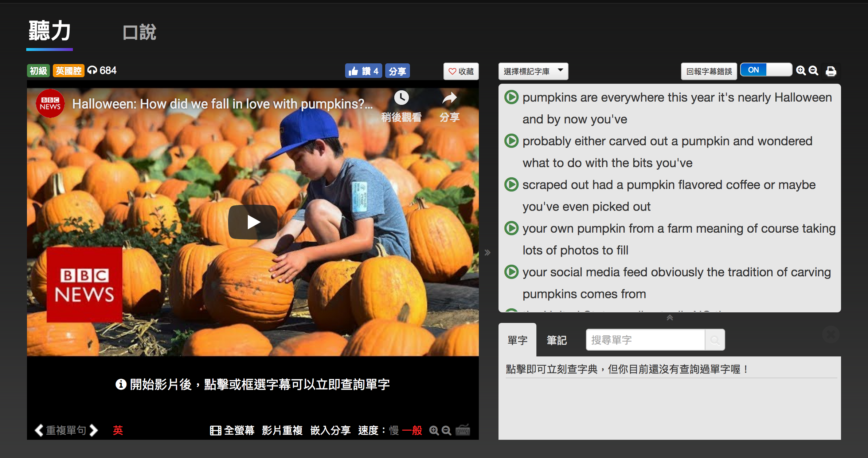Screen dimensions: 868x458
Task: Zoom out the video subtitle size
Action: (446, 431)
